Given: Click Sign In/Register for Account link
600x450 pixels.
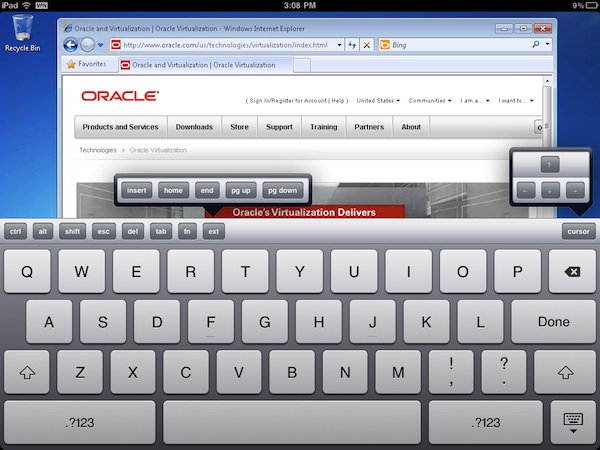Looking at the screenshot, I should point(288,101).
